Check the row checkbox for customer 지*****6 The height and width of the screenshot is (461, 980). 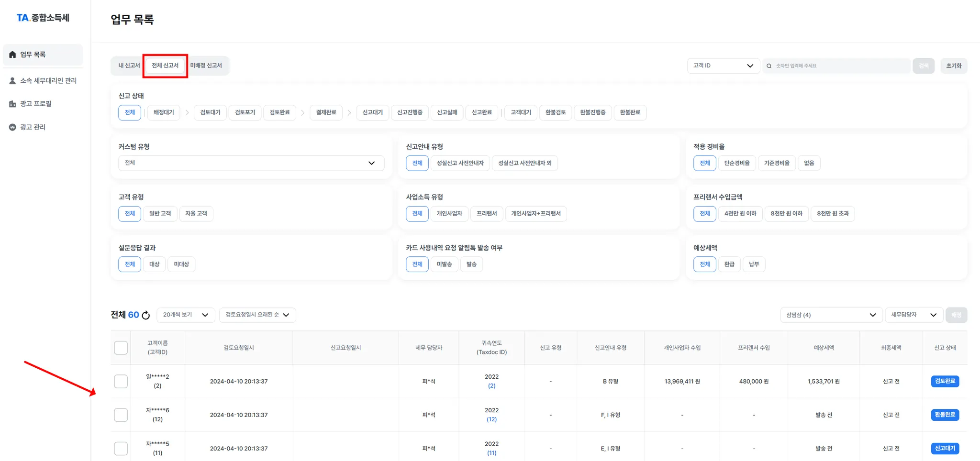coord(121,415)
